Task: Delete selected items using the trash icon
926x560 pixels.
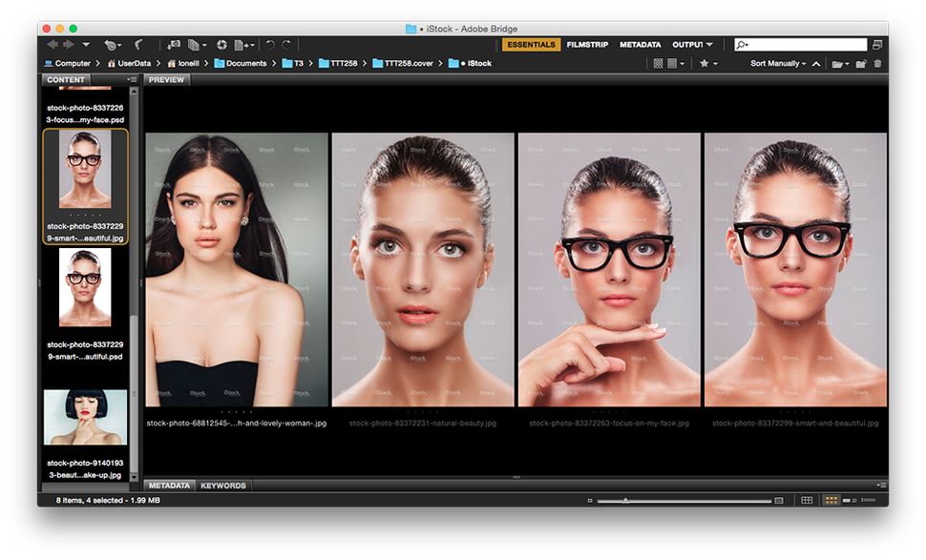Action: [x=877, y=63]
